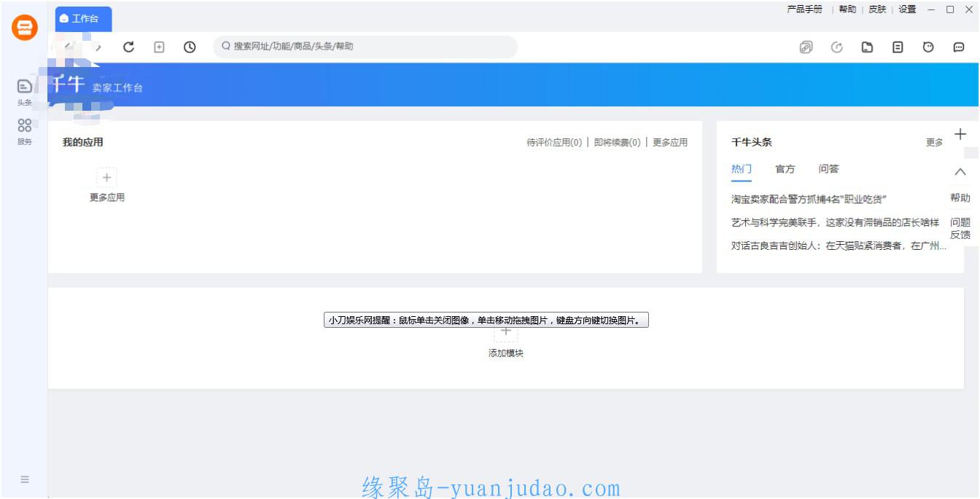Open 帮助 in the top menu
Viewport: 980px width, 499px height.
tap(847, 9)
